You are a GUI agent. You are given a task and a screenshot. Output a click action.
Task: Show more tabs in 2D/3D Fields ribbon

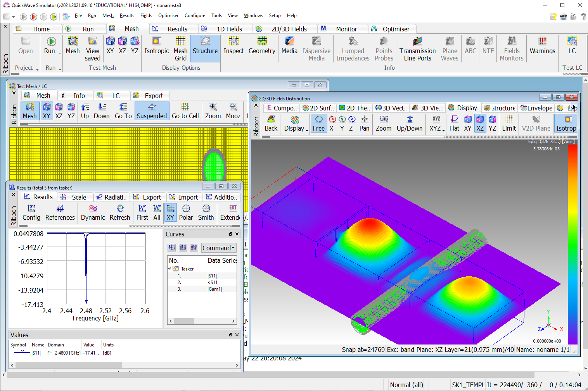click(574, 108)
